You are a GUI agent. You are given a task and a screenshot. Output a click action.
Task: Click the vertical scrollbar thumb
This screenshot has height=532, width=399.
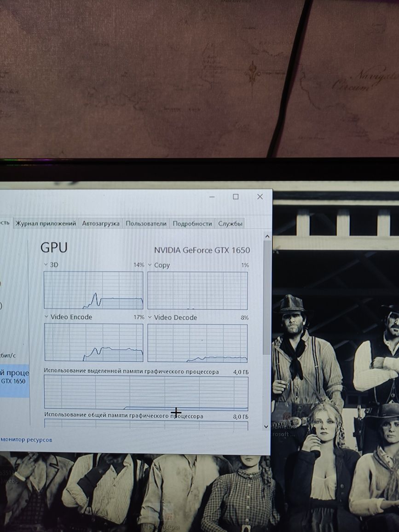pos(267,298)
